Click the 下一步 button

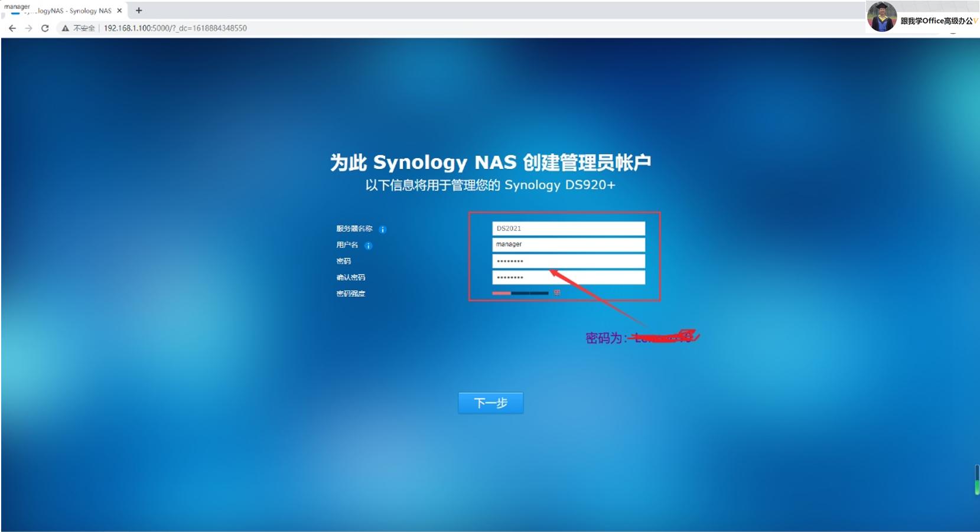tap(490, 402)
